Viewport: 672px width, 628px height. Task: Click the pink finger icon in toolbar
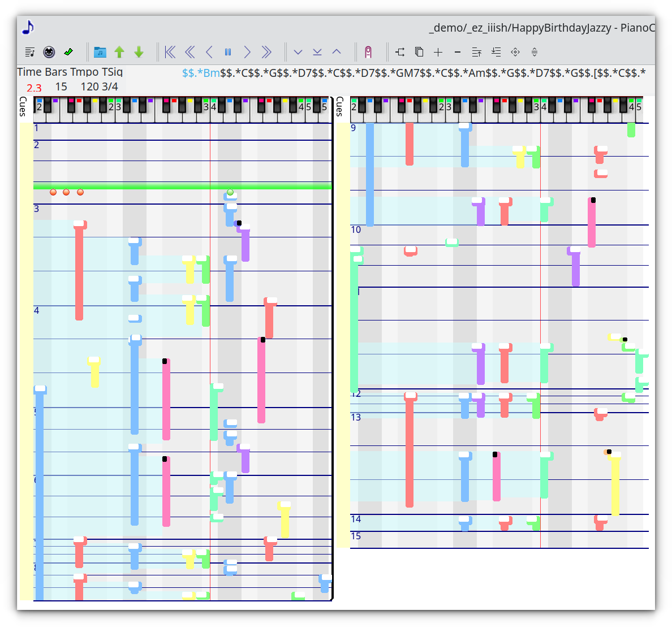coord(368,52)
